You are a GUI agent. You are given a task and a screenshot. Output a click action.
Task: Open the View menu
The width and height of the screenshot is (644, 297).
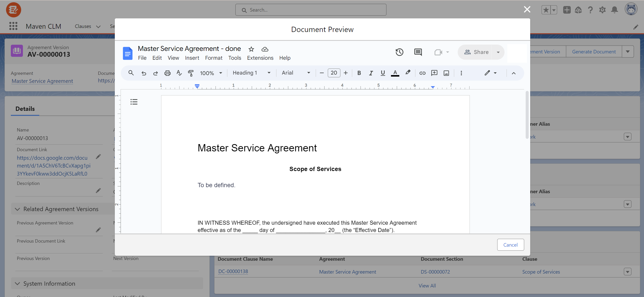(x=173, y=58)
